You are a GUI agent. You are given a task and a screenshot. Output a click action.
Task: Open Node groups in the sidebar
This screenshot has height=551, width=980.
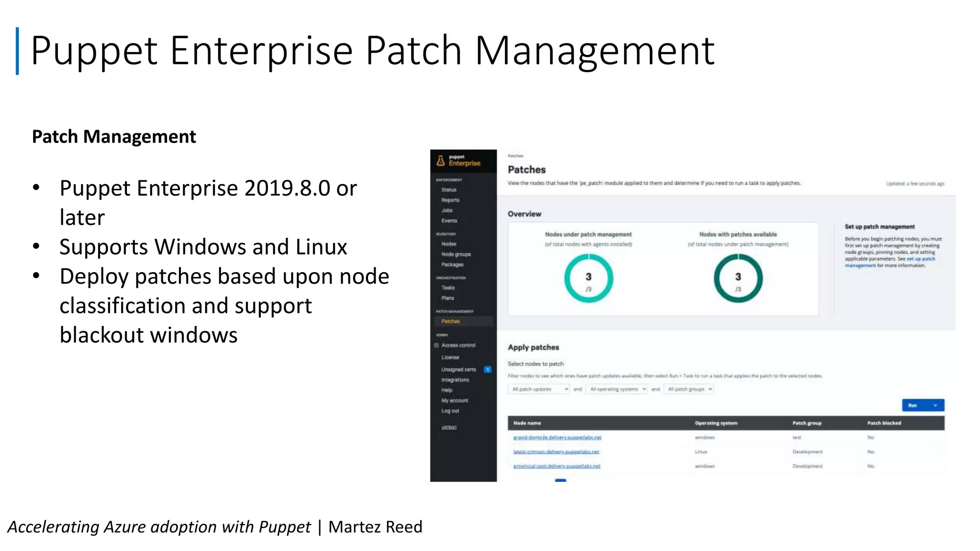(x=456, y=254)
